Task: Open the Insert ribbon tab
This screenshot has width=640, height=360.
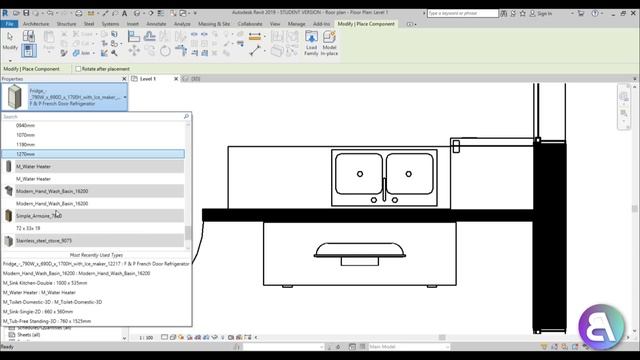Action: click(132, 24)
